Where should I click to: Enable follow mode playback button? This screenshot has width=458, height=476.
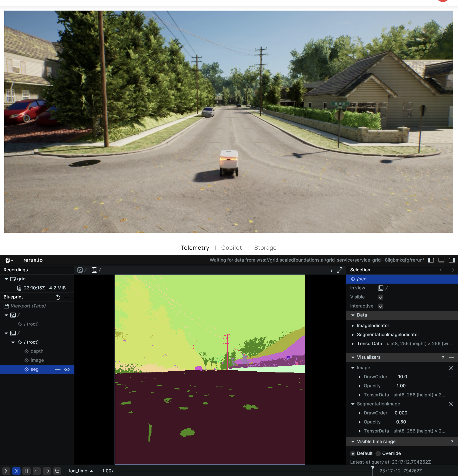pyautogui.click(x=16, y=471)
